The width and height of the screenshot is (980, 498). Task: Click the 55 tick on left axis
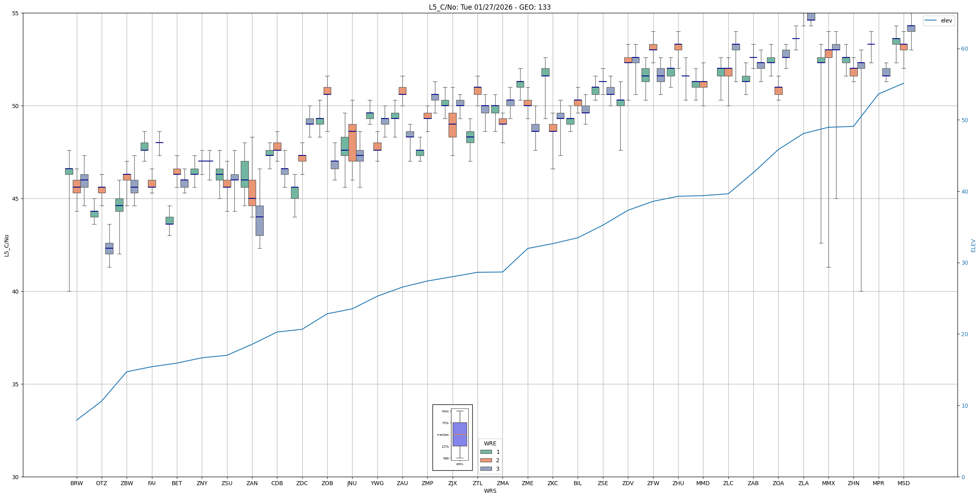(x=16, y=13)
